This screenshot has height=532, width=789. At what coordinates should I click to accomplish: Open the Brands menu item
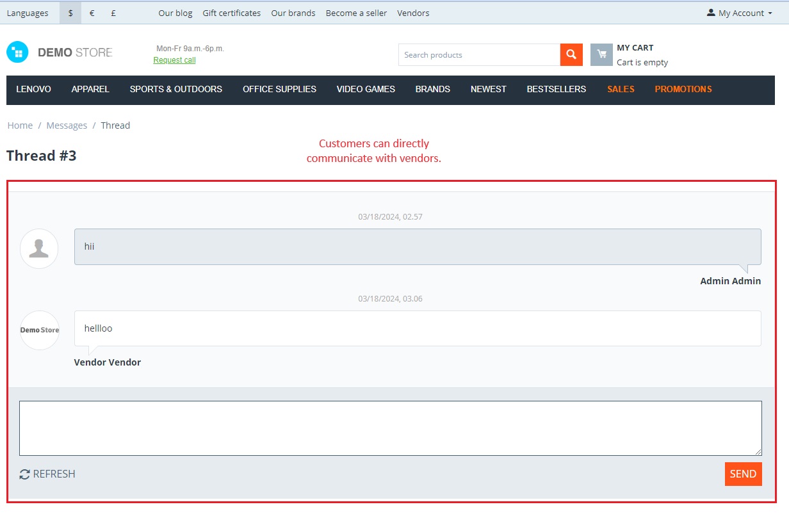(433, 89)
